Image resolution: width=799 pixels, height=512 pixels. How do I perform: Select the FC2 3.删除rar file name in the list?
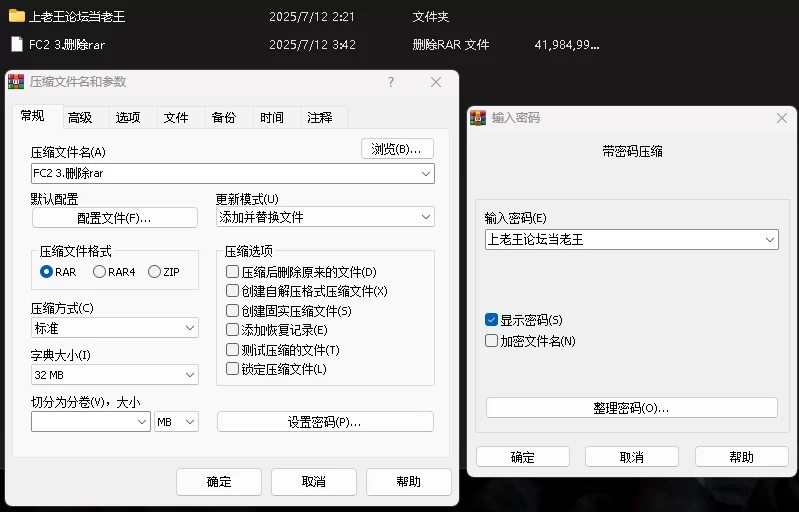[67, 45]
